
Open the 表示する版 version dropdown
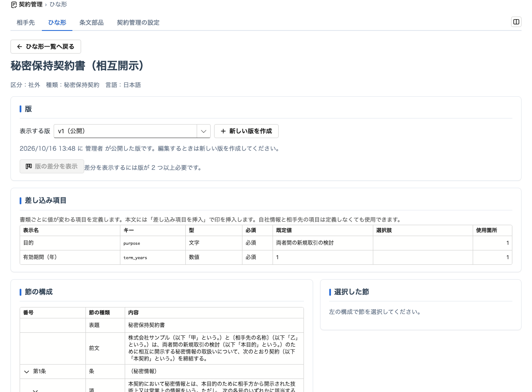click(x=132, y=131)
